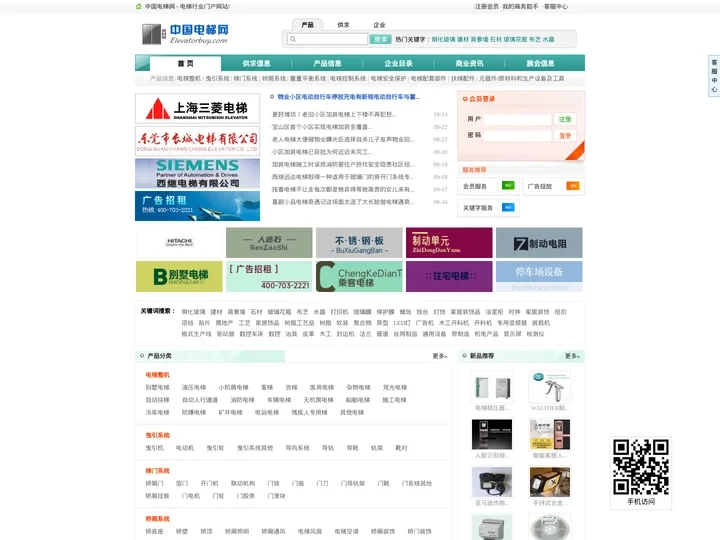The height and width of the screenshot is (540, 720).
Task: Focus the 密码 password field
Action: coord(517,135)
